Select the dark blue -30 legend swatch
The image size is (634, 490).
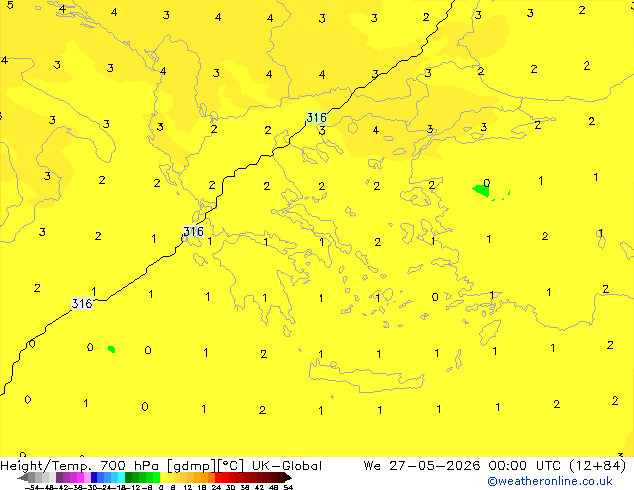[94, 477]
